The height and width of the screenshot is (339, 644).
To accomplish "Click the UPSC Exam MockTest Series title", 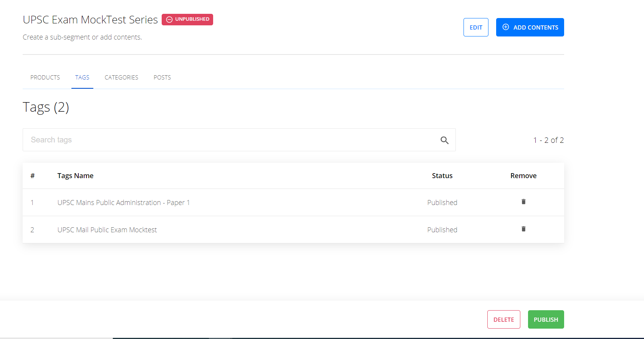I will pos(90,20).
